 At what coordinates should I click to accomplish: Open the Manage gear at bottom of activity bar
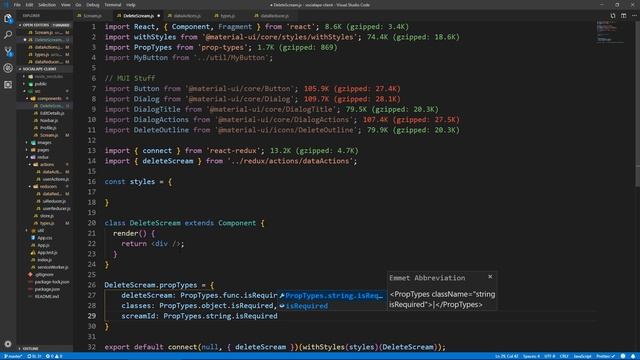[x=8, y=344]
